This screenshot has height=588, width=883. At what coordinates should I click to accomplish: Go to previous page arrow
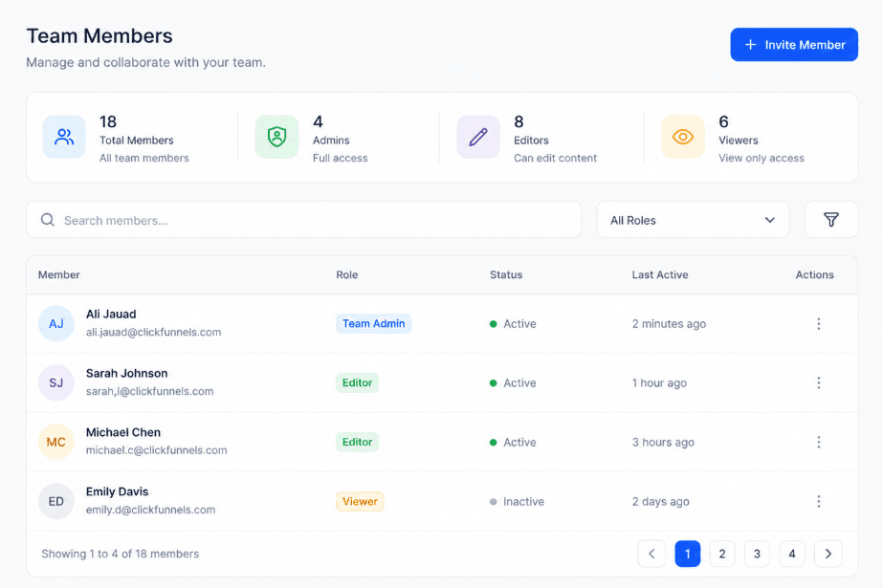651,554
